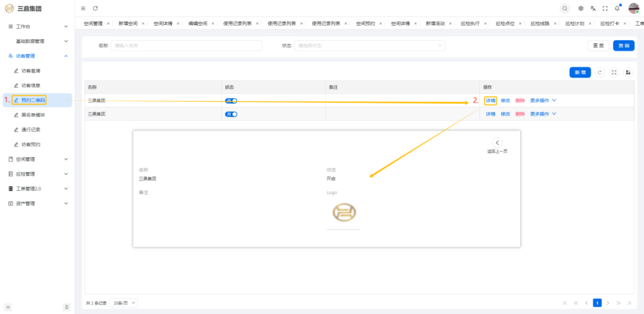Expand the 空间管理 sidebar menu
The height and width of the screenshot is (314, 644).
37,159
